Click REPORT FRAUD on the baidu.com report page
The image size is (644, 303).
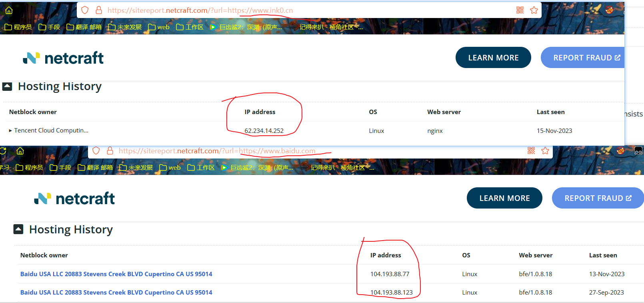coord(598,198)
